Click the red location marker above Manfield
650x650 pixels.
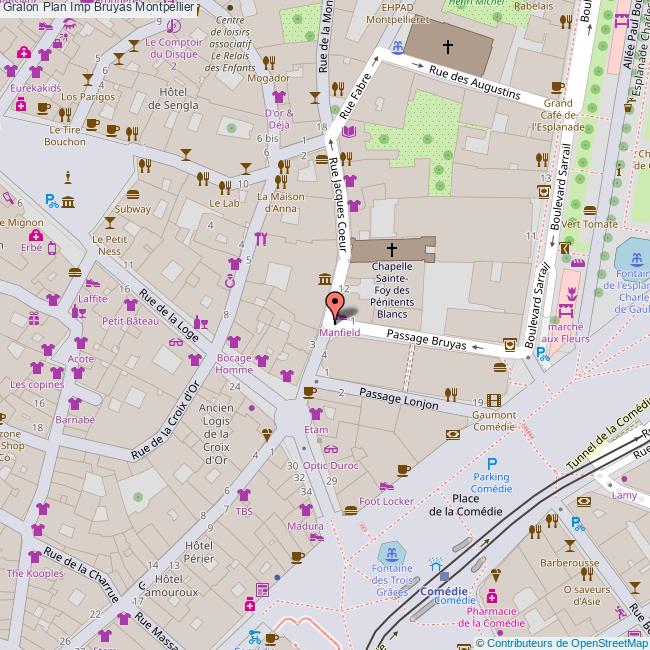click(334, 304)
